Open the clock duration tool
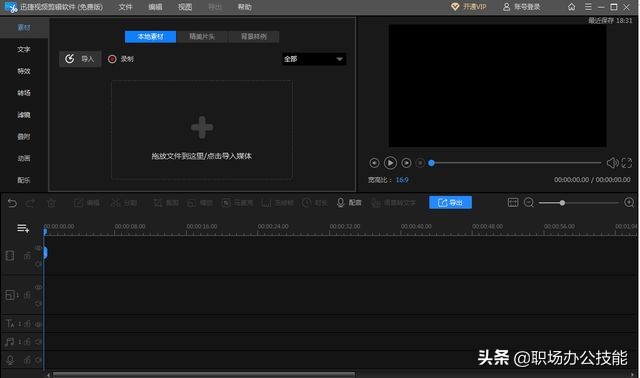Image resolution: width=640 pixels, height=378 pixels. pyautogui.click(x=314, y=203)
